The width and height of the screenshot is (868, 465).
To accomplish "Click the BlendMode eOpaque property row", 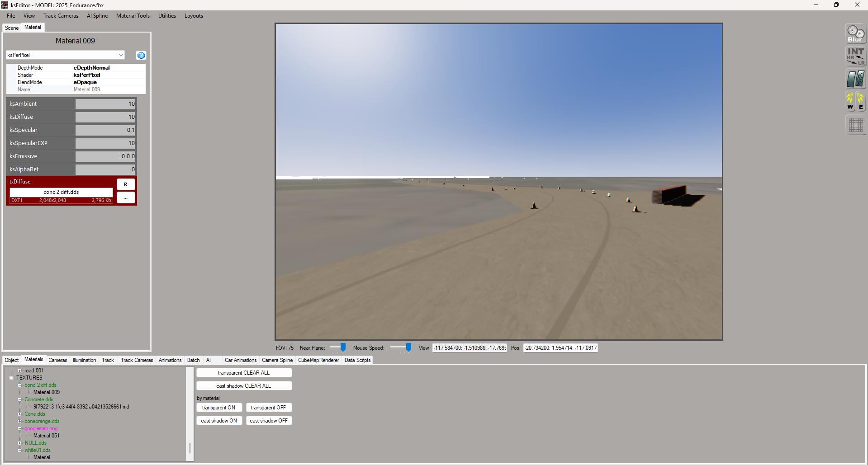I will pos(76,82).
